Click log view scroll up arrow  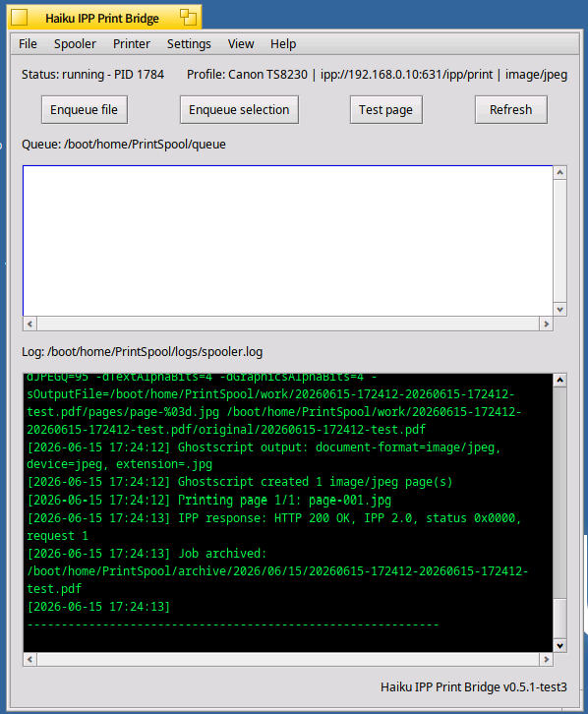pyautogui.click(x=559, y=381)
